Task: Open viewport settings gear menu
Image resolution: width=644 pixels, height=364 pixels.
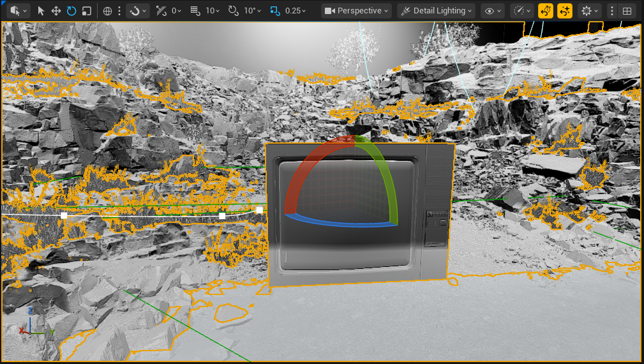Action: tap(589, 11)
